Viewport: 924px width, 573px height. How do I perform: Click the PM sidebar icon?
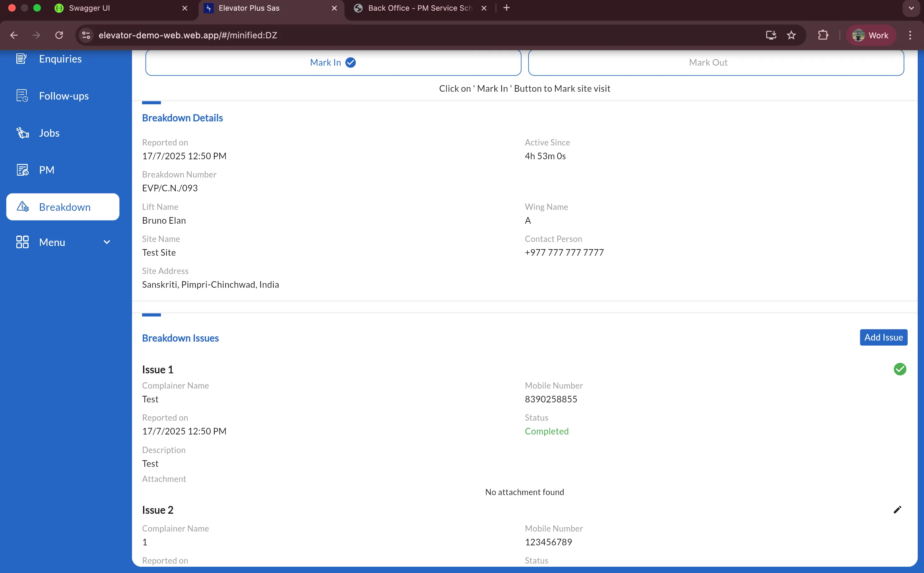(x=22, y=170)
